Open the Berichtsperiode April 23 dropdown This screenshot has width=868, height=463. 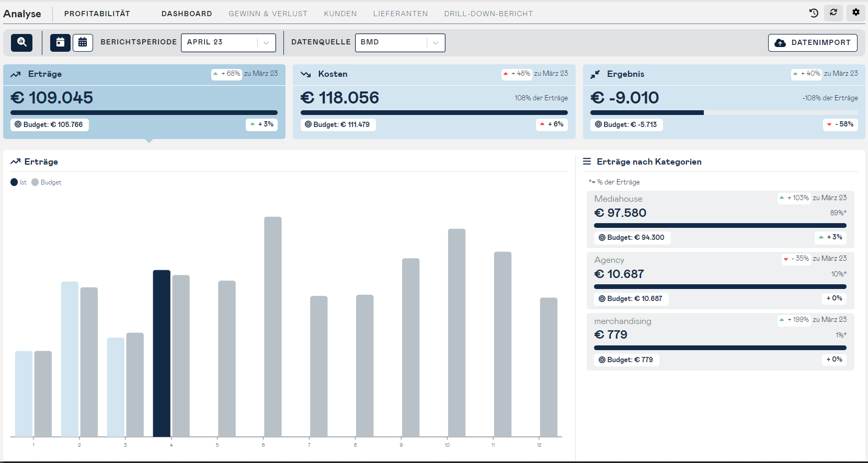(x=228, y=42)
